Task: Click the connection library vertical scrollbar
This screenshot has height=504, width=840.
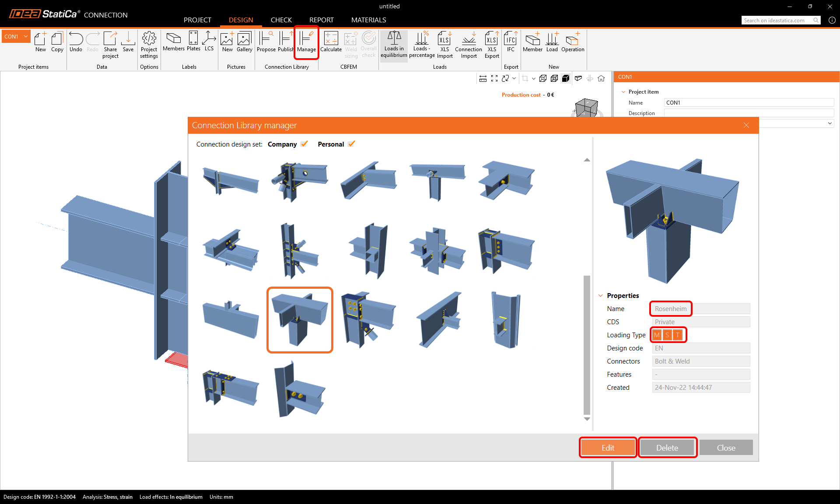Action: pyautogui.click(x=587, y=345)
